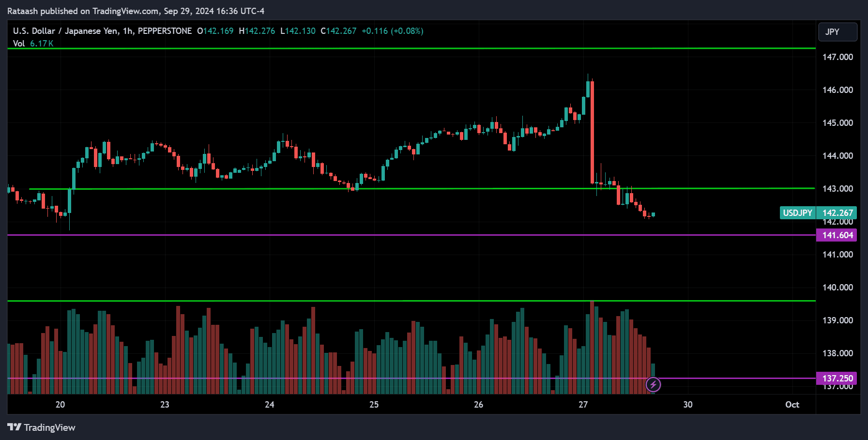Click the Oct label on time axis
This screenshot has height=440, width=868.
coord(792,405)
